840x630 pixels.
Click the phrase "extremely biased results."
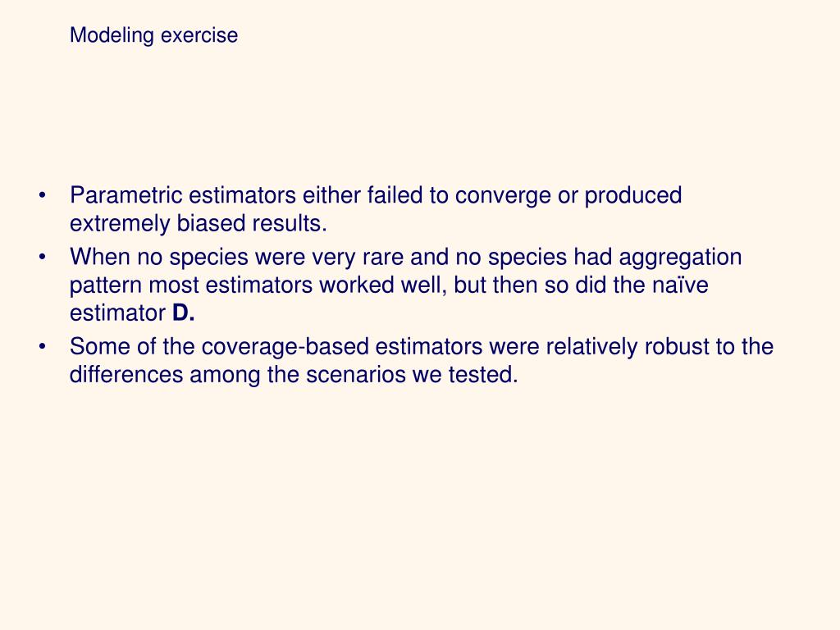pyautogui.click(x=199, y=223)
